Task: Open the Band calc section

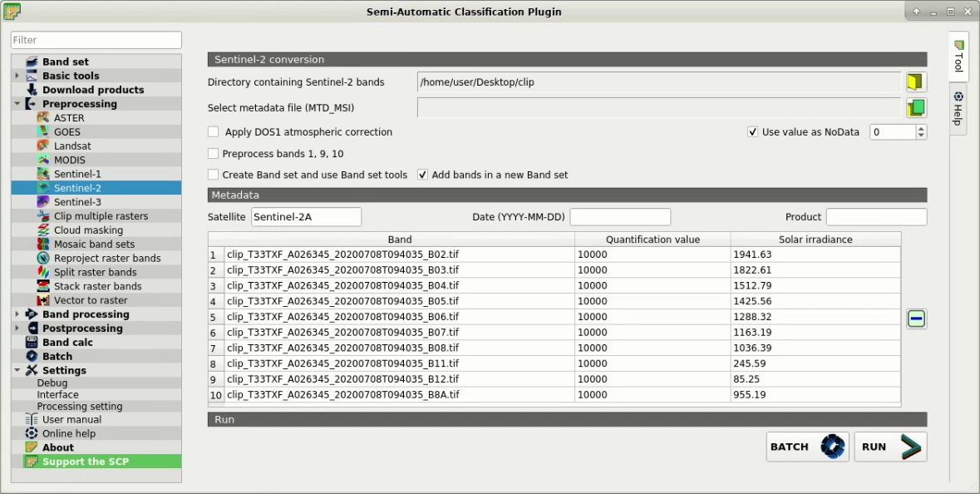Action: click(67, 342)
